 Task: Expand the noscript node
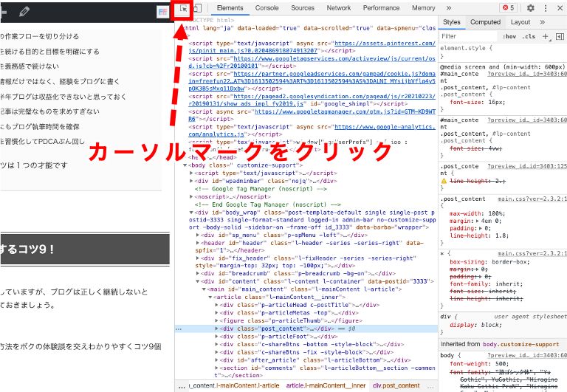tap(191, 196)
